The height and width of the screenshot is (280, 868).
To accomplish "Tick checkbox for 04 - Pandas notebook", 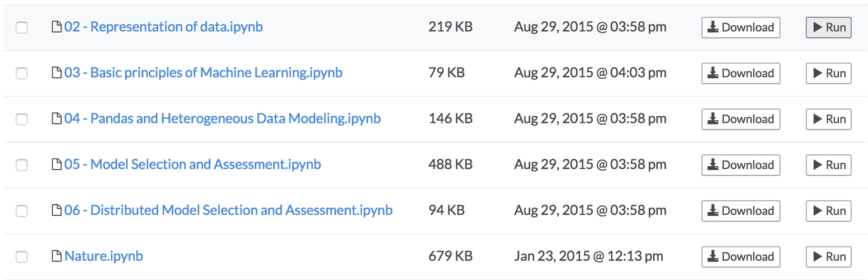I will [x=22, y=119].
